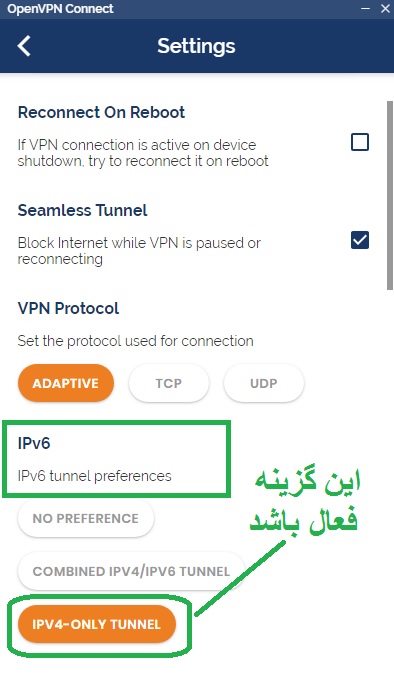The image size is (394, 678).
Task: Uncheck the Seamless Tunnel checkbox
Action: (360, 240)
